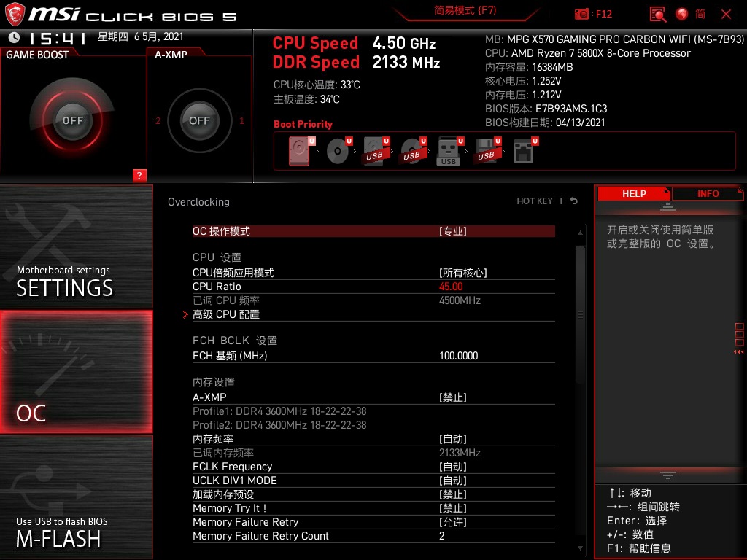Open the search magnifier in top bar
The image size is (747, 560).
tap(657, 14)
